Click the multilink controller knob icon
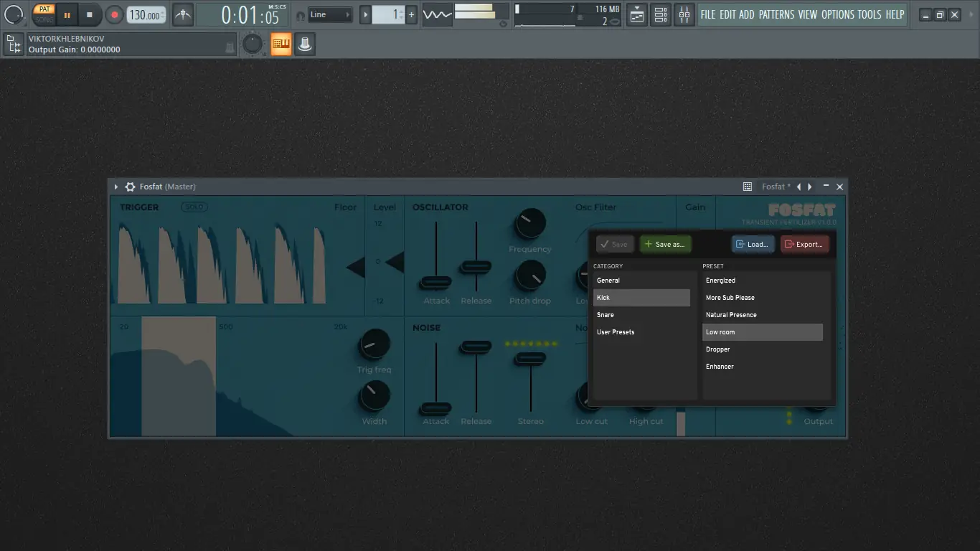Viewport: 980px width, 551px height. pos(305,44)
